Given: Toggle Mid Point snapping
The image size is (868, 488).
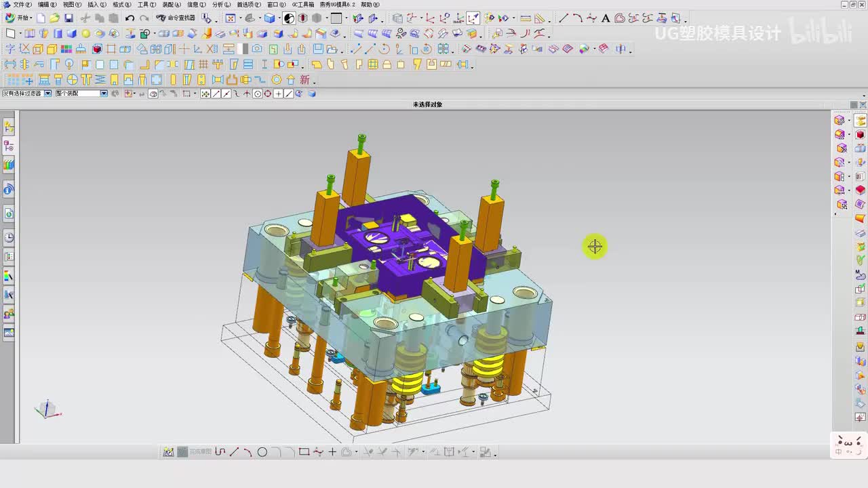Looking at the screenshot, I should click(226, 94).
